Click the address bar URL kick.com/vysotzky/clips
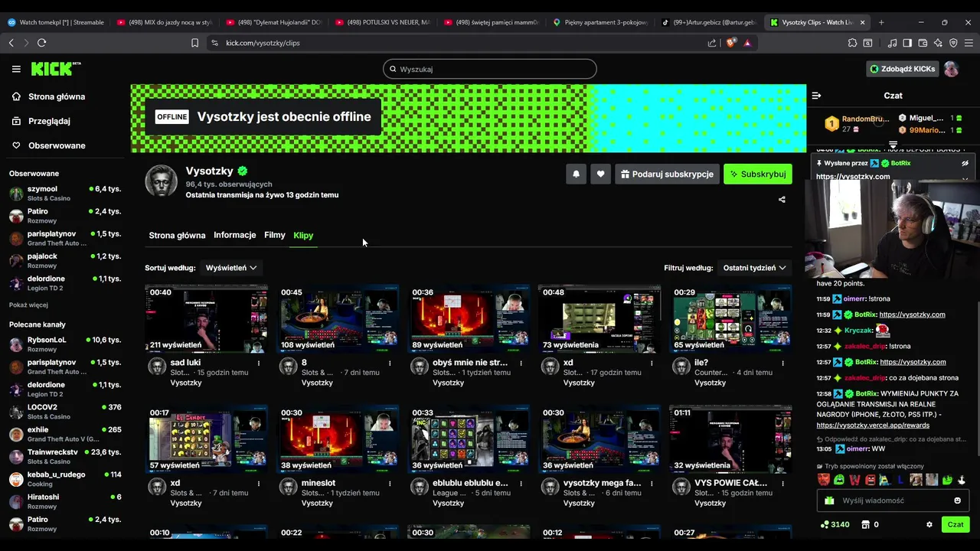Screen dimensions: 980x551 click(263, 43)
